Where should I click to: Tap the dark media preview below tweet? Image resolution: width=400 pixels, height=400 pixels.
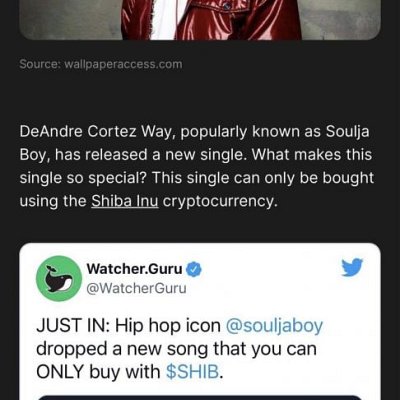pos(200,398)
